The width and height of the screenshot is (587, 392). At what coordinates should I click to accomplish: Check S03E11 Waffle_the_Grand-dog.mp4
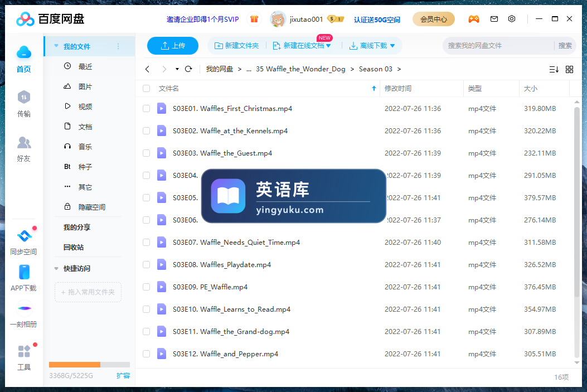pyautogui.click(x=147, y=331)
